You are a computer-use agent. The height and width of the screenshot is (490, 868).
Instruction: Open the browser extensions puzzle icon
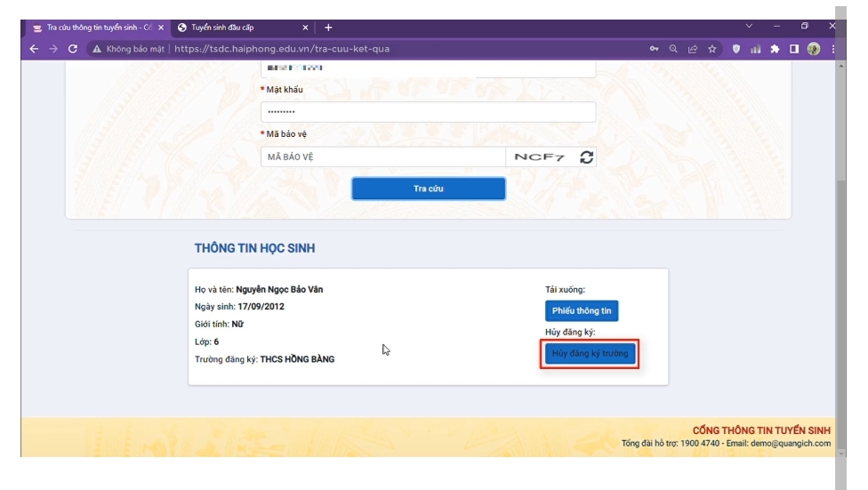point(775,49)
